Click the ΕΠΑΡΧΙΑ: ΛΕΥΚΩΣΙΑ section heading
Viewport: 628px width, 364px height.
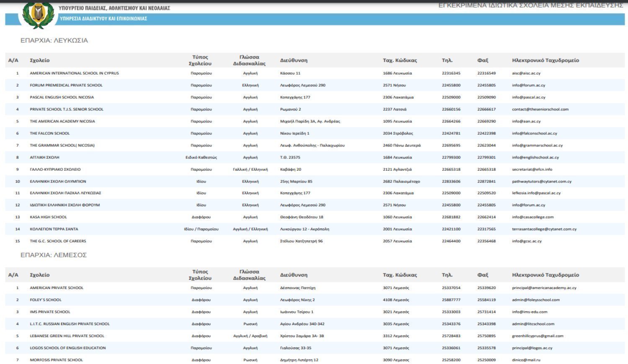point(54,41)
